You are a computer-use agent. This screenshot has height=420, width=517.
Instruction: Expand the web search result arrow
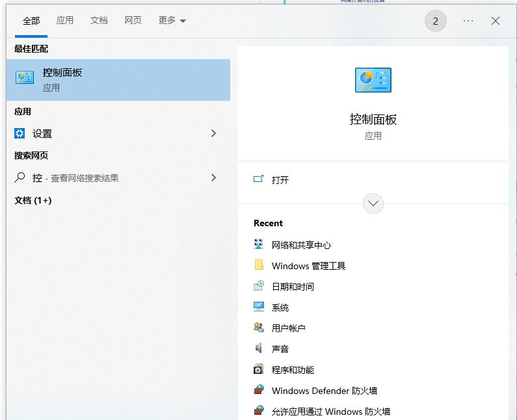(x=214, y=177)
